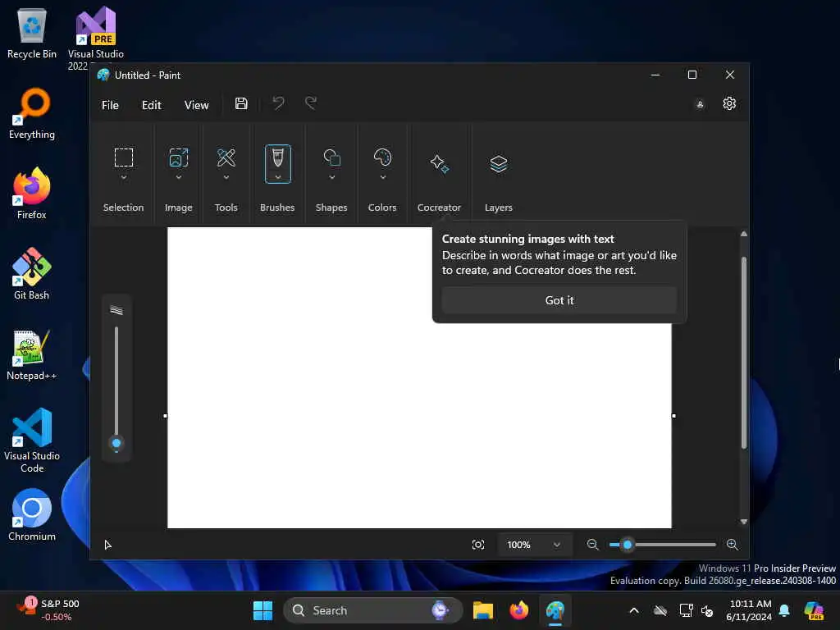
Task: Open the Colors palette icon
Action: tap(382, 157)
